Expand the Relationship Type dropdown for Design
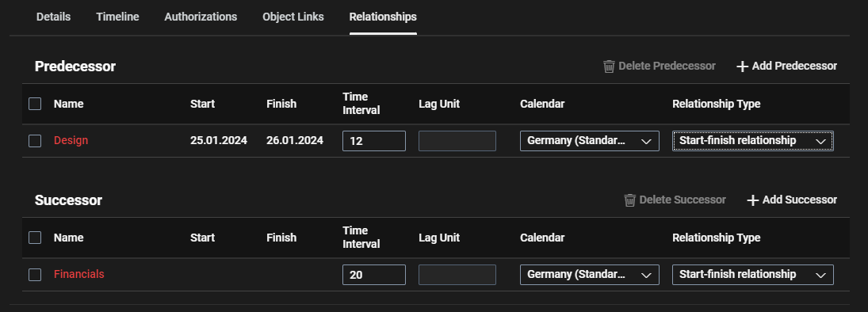 753,141
